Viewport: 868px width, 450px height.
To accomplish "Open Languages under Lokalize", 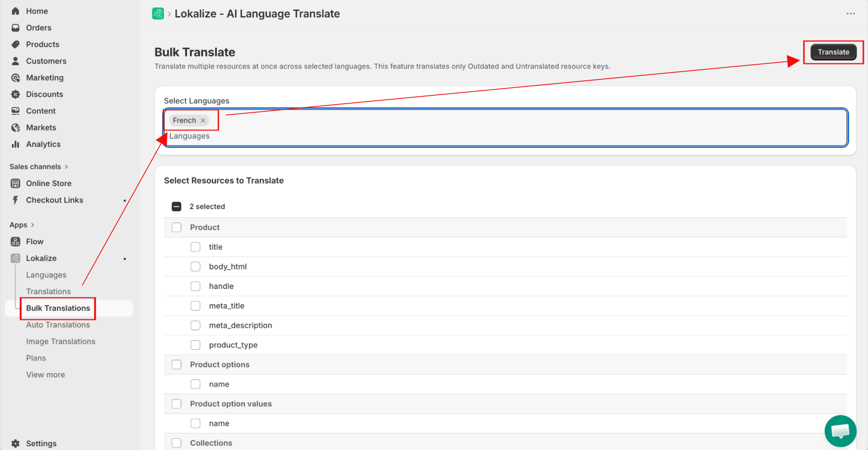I will (x=46, y=275).
